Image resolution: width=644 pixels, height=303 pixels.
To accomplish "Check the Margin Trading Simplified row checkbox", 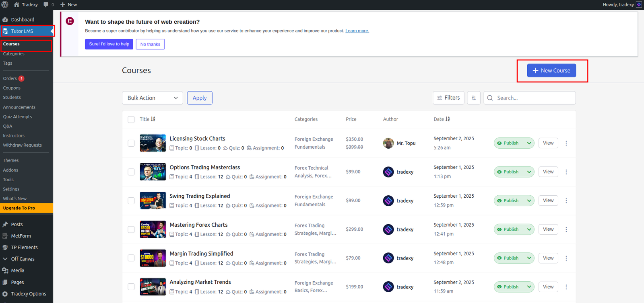I will click(131, 258).
